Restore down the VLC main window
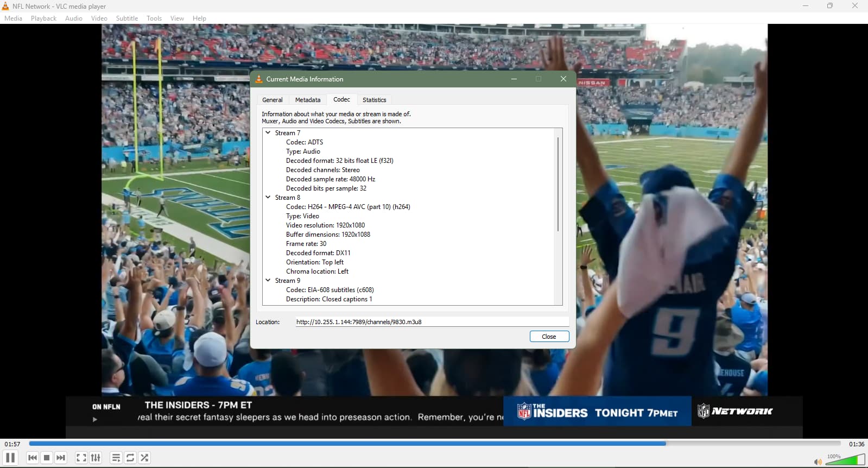The image size is (868, 468). point(830,6)
